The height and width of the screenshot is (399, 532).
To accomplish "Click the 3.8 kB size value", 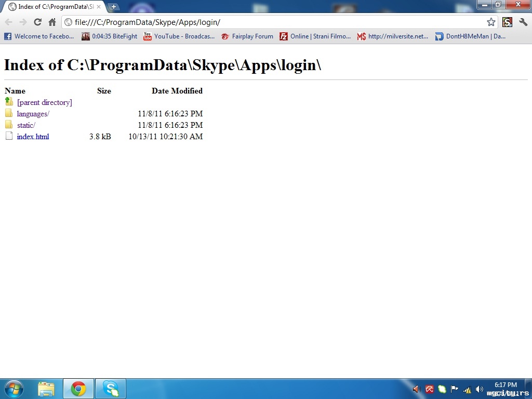I will pos(100,137).
